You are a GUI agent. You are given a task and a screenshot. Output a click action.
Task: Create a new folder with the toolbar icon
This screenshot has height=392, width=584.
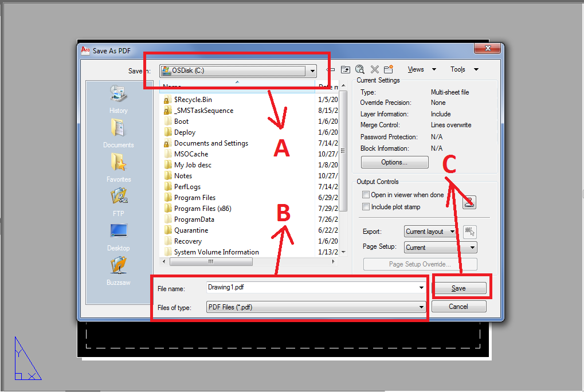389,69
